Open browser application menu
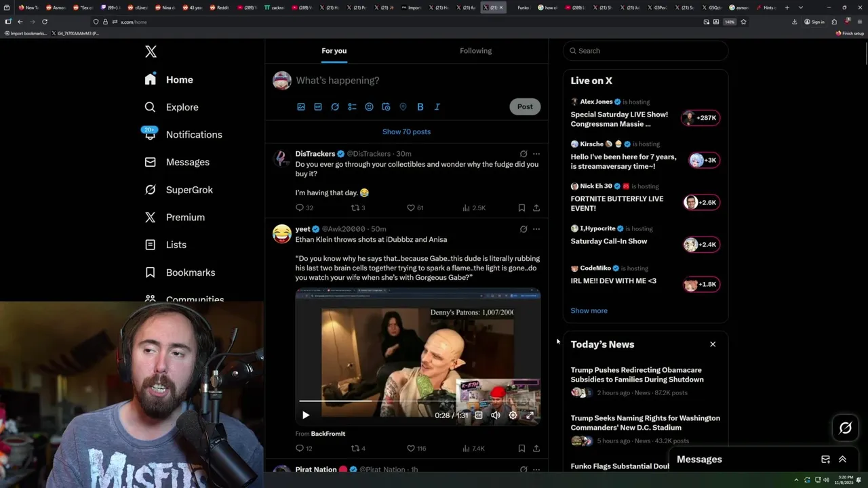868x488 pixels. [860, 22]
